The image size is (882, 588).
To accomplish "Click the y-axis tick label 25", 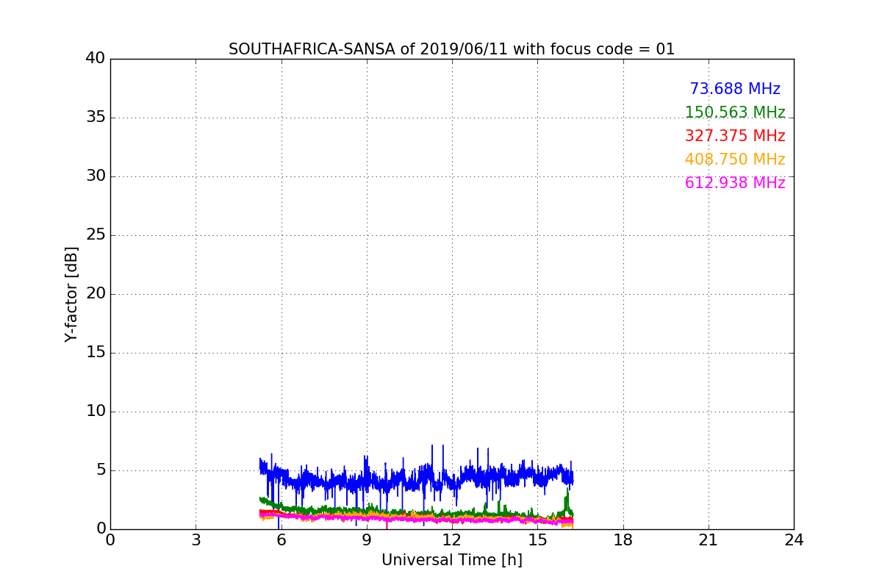I will pos(96,235).
